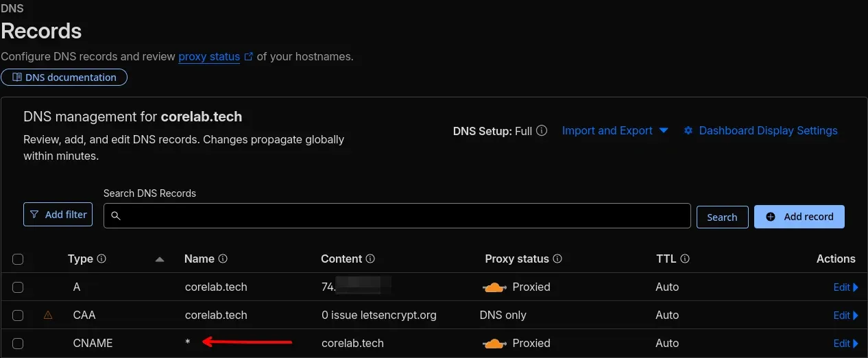Click the magnifier icon in search field

tap(116, 216)
